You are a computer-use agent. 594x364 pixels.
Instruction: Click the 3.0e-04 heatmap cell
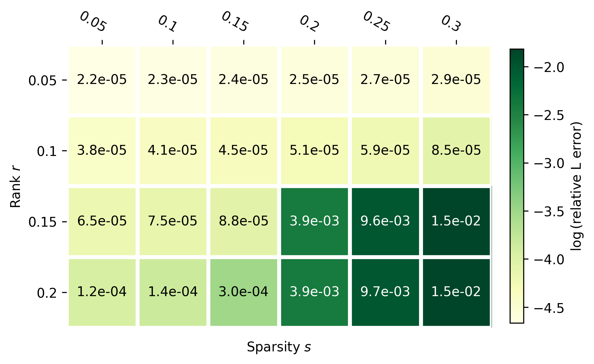[244, 292]
